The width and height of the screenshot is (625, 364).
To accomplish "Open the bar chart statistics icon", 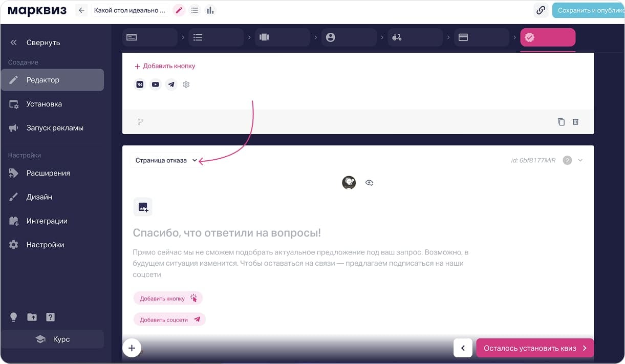I will 210,10.
